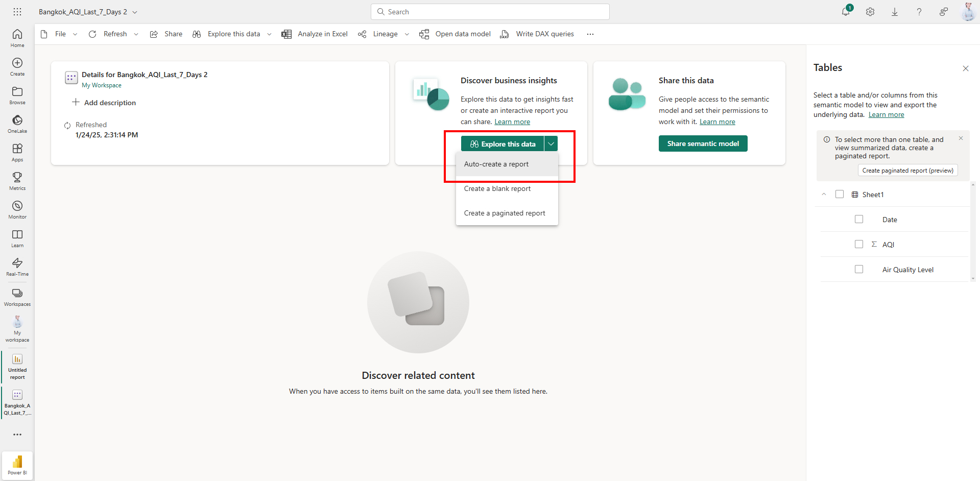Screen dimensions: 980x481
Task: Close the Tables pane
Action: [965, 68]
